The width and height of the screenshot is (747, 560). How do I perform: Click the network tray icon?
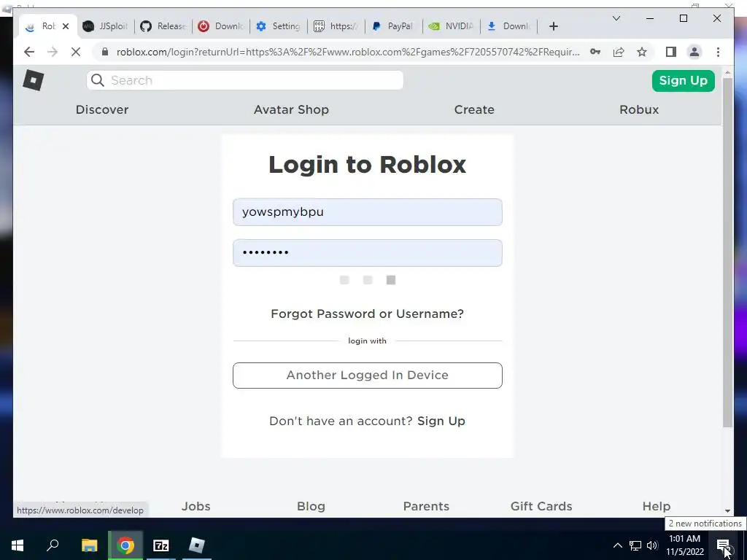tap(635, 545)
